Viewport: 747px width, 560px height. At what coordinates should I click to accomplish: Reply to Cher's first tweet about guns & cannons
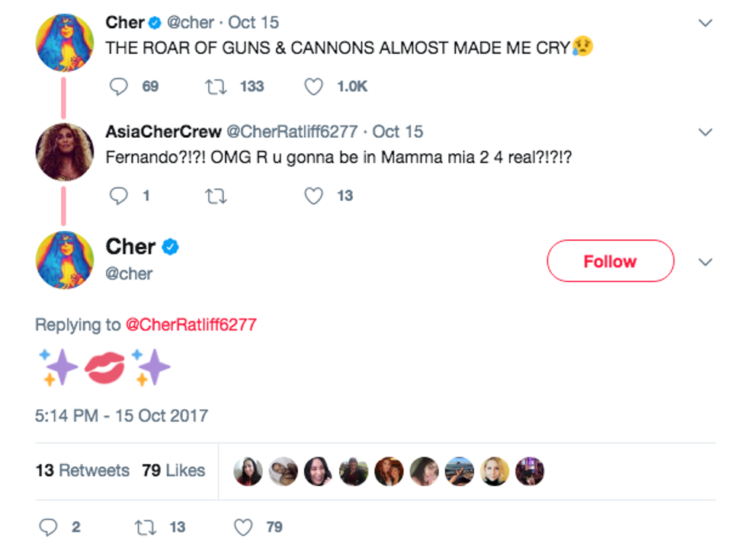click(x=120, y=87)
